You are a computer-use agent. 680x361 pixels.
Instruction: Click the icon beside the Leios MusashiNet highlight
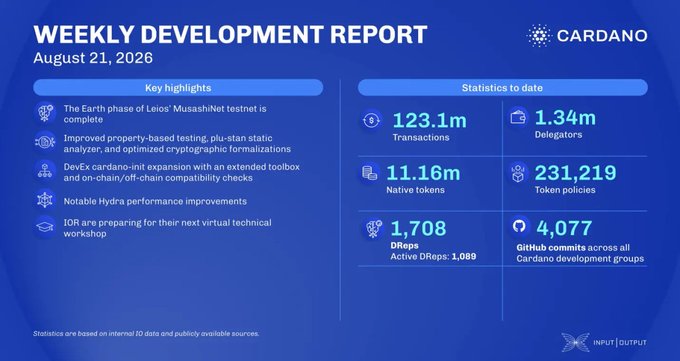(45, 113)
